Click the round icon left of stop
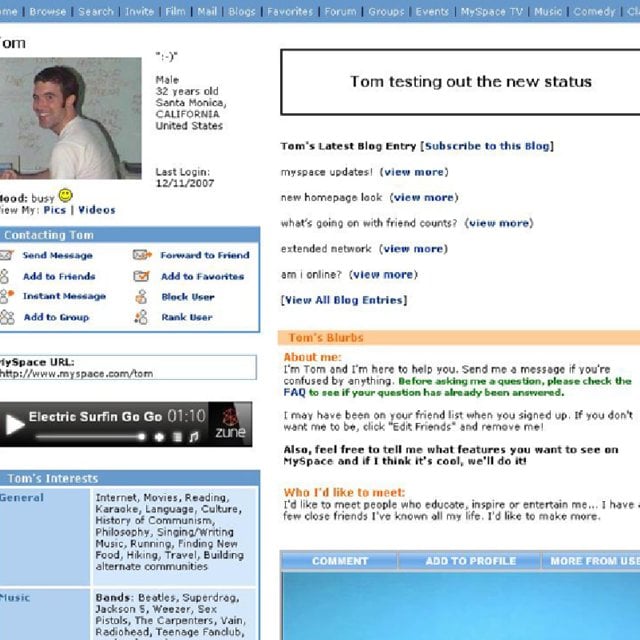Screen dimensions: 640x640 click(159, 437)
